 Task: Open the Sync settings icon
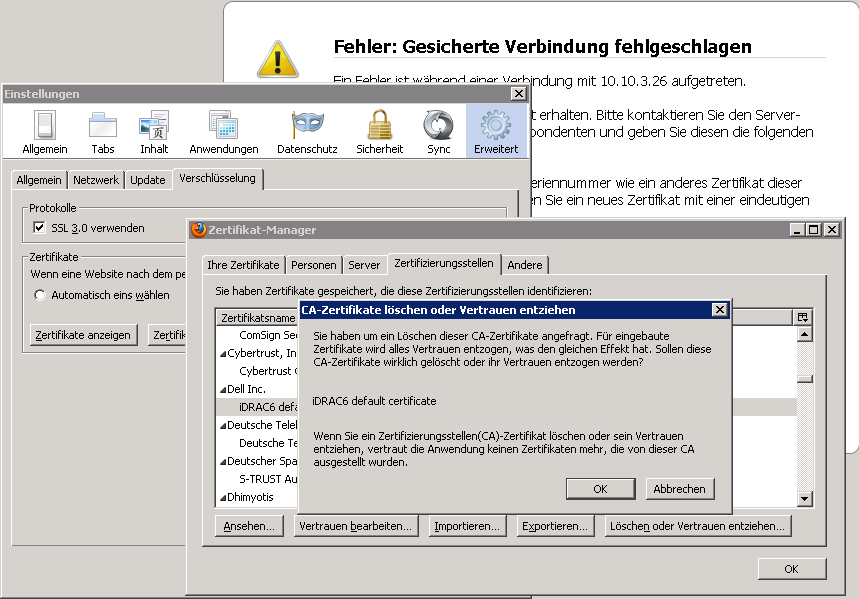(x=438, y=125)
